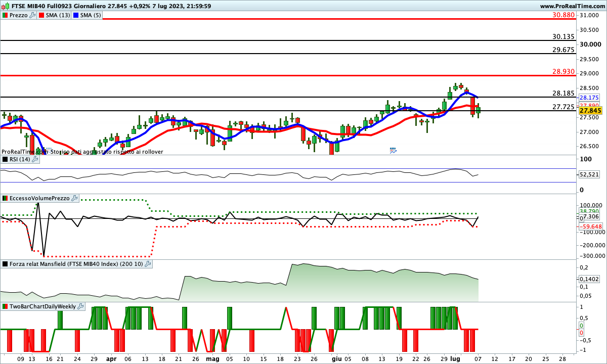Click the RSI value tag 52,521

click(589, 174)
